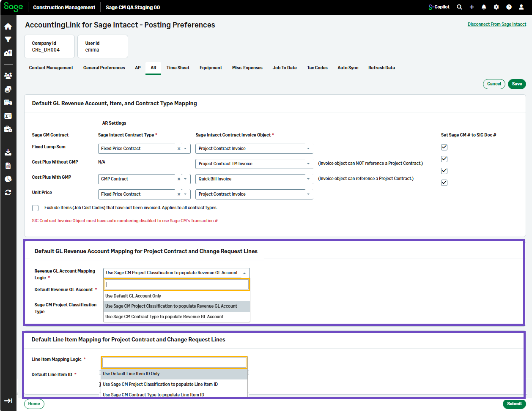Switch to Contact Management tab
The height and width of the screenshot is (412, 532).
click(x=51, y=68)
